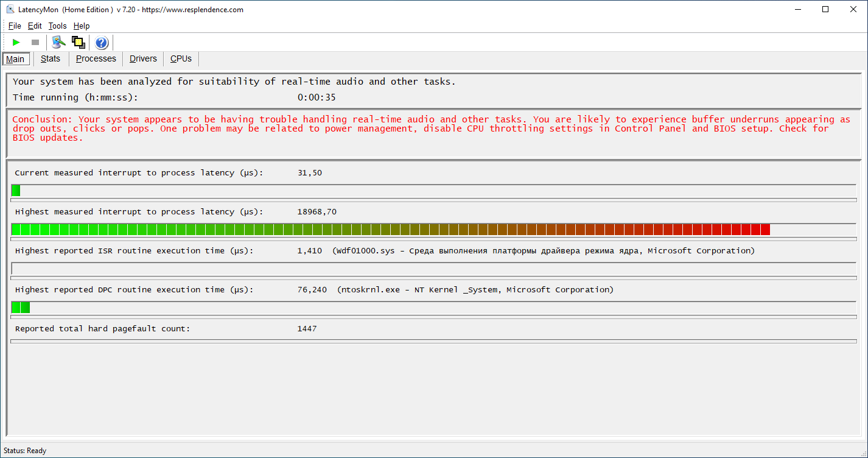
Task: Click the highest interrupt latency progress bar
Action: click(434, 229)
